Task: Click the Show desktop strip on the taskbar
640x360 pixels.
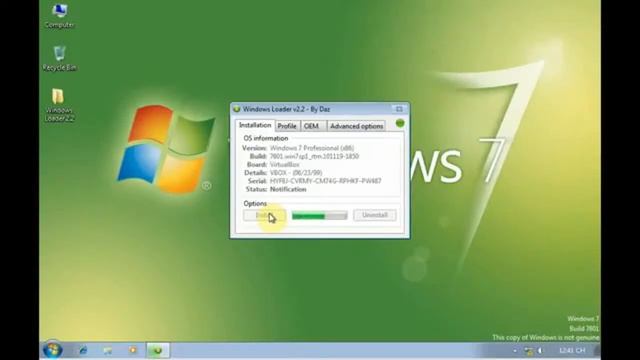Action: [x=597, y=351]
